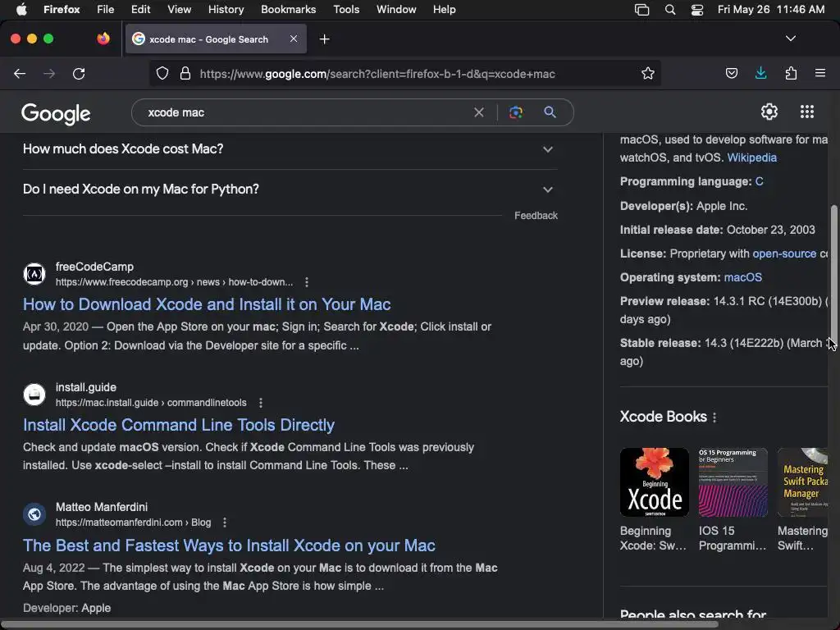Open Install Xcode Command Line Tools Directly
This screenshot has height=630, width=840.
[x=178, y=425]
